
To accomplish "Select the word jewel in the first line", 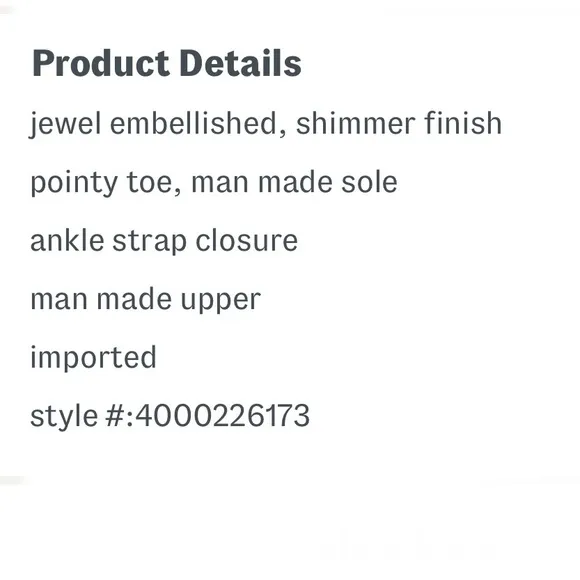I will click(x=65, y=124).
